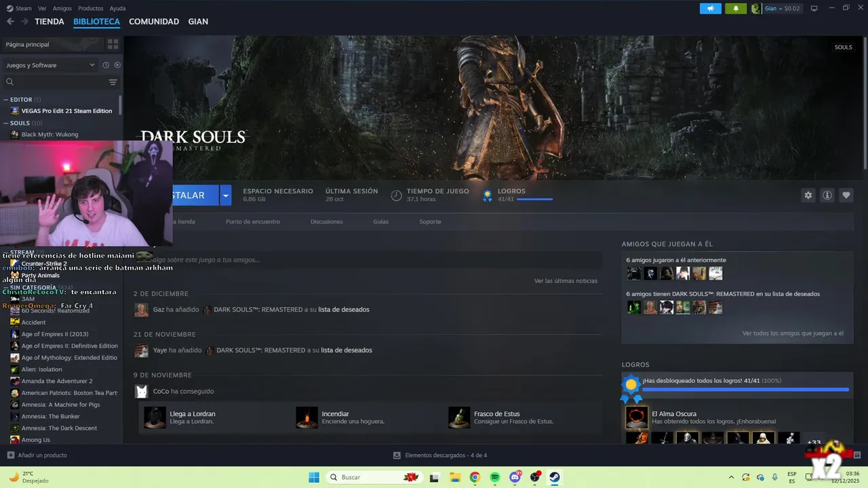The width and height of the screenshot is (868, 488).
Task: Open advanced library filter options icon
Action: [113, 82]
